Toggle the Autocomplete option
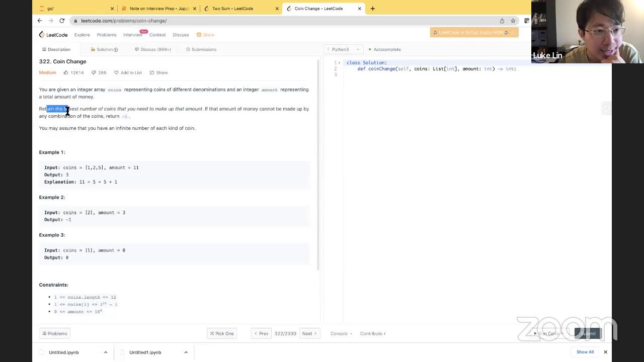Image resolution: width=644 pixels, height=362 pixels. [385, 49]
